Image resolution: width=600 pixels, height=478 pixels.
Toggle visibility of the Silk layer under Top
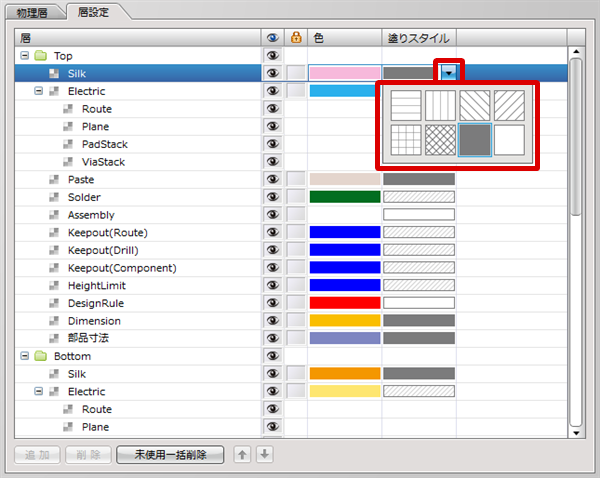click(272, 73)
